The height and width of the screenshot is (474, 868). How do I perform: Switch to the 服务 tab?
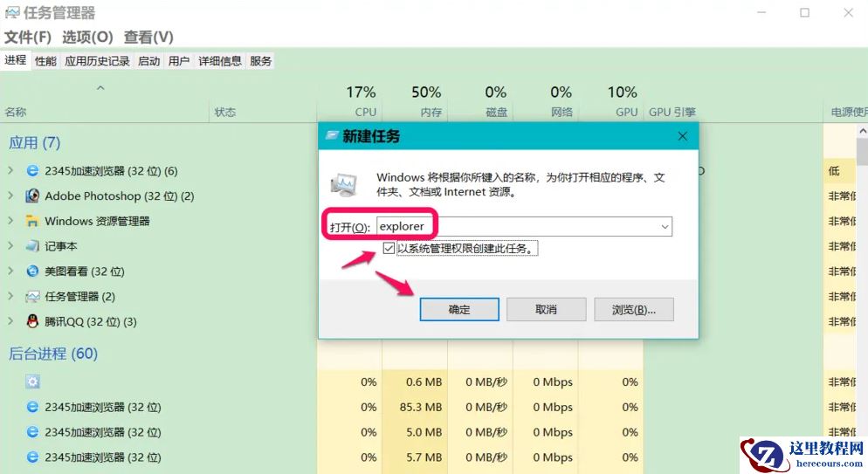coord(261,61)
